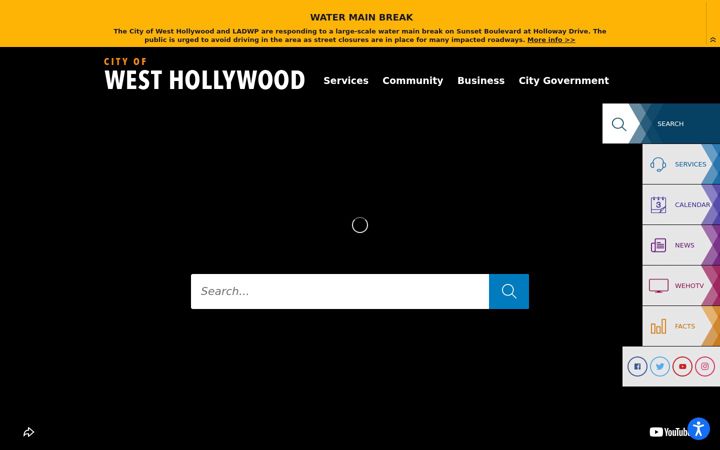Collapse the alert banner with chevrons

[713, 40]
